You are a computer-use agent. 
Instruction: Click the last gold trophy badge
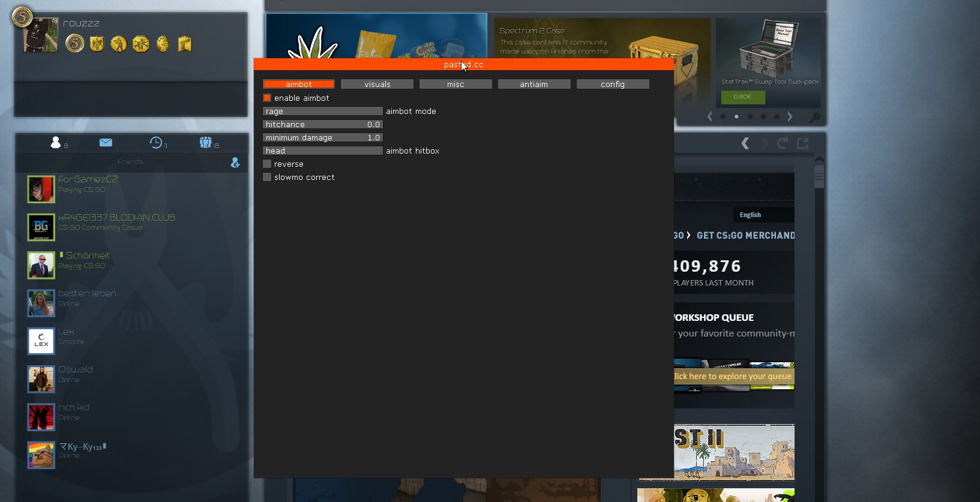185,43
